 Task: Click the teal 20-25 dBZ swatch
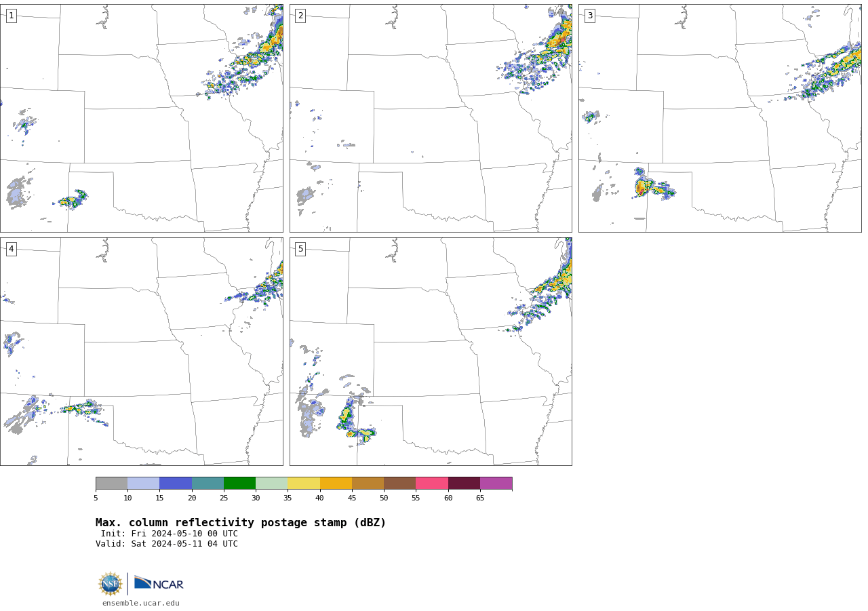tap(208, 484)
